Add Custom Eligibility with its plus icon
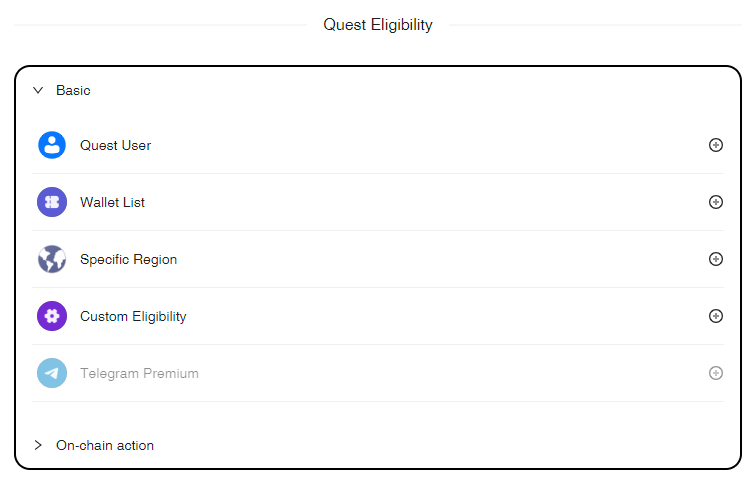755x483 pixels. click(x=715, y=316)
